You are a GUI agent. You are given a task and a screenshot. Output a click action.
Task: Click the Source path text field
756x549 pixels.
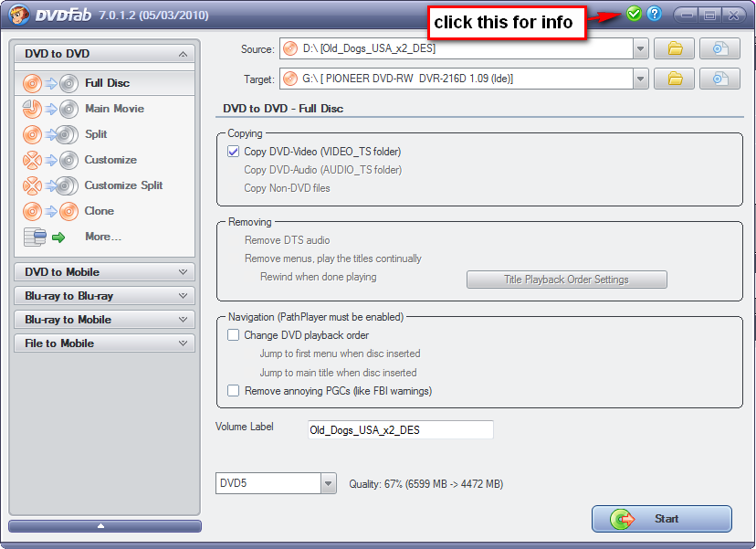pyautogui.click(x=457, y=48)
